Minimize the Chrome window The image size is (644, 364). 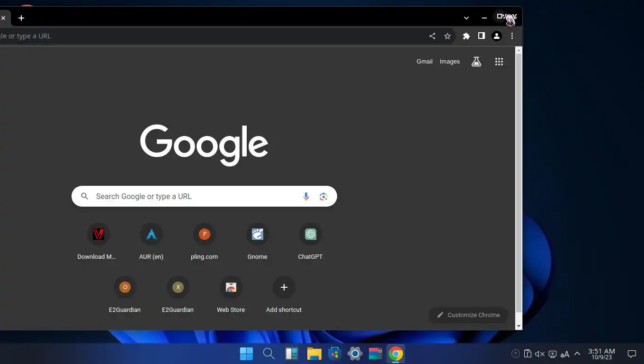(x=484, y=18)
